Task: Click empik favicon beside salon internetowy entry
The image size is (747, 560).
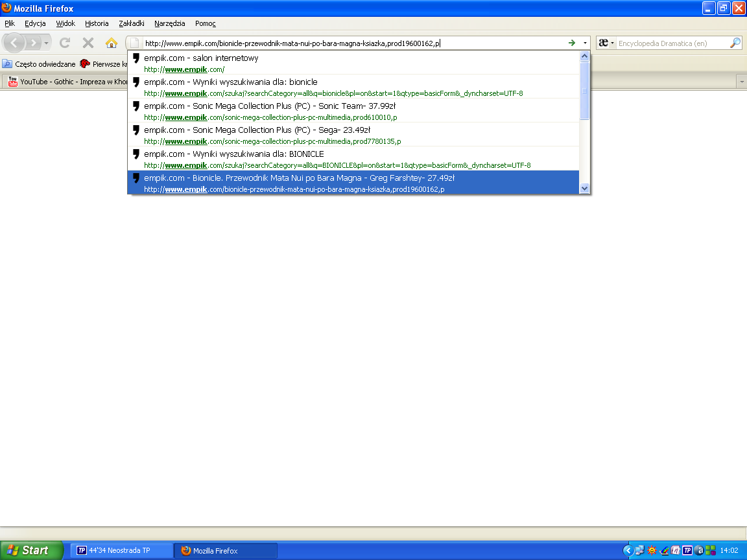Action: [x=136, y=58]
